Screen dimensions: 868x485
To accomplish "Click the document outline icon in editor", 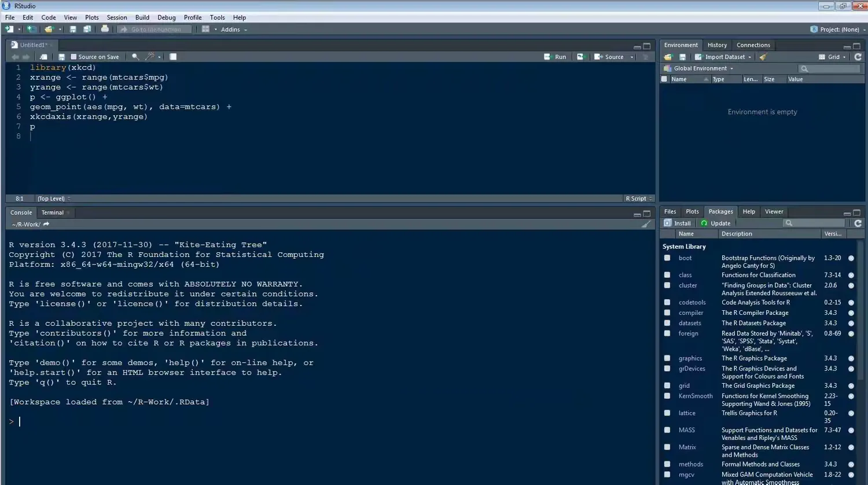I will click(646, 57).
